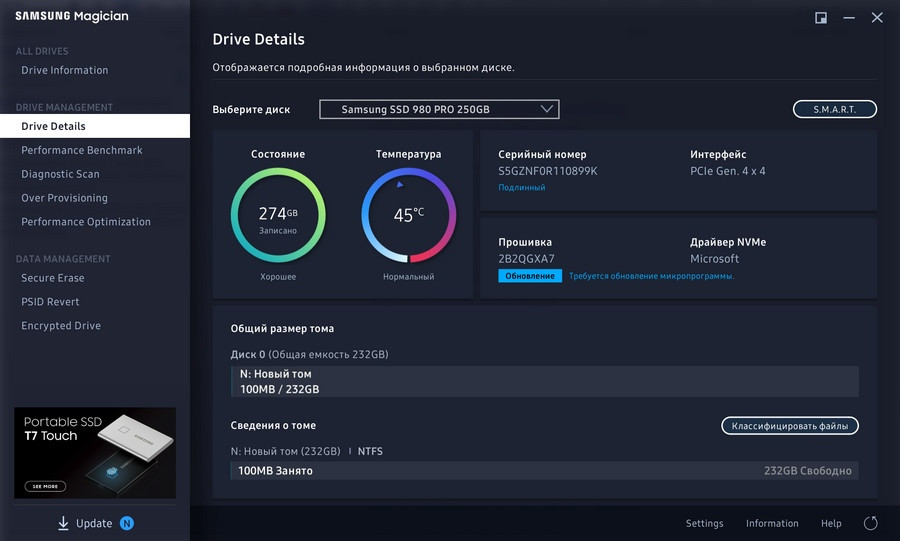The width and height of the screenshot is (900, 541).
Task: Close the Magician window
Action: pyautogui.click(x=877, y=18)
